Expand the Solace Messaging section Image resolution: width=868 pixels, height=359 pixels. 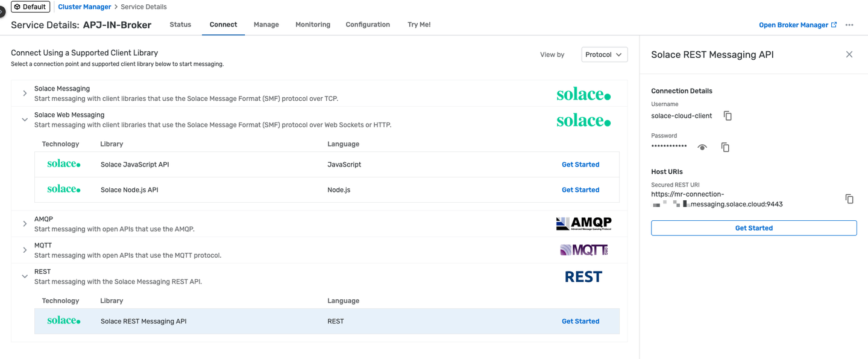25,94
